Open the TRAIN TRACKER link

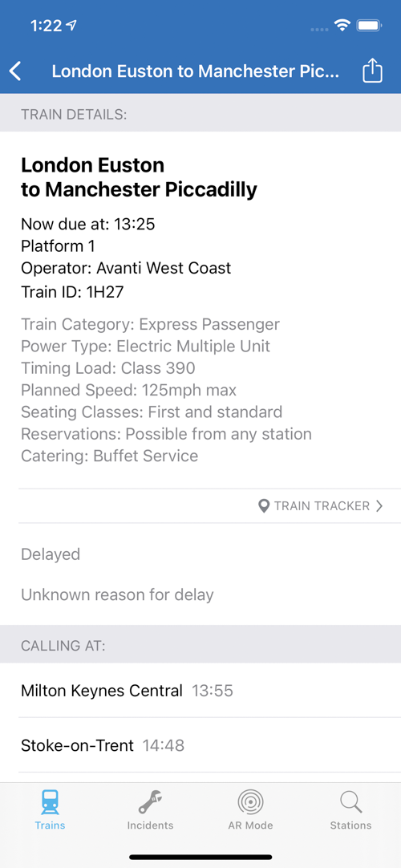[x=322, y=505]
